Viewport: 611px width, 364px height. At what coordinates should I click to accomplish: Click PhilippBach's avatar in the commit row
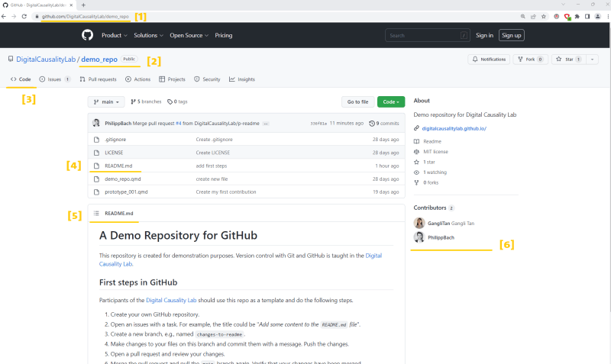click(96, 123)
